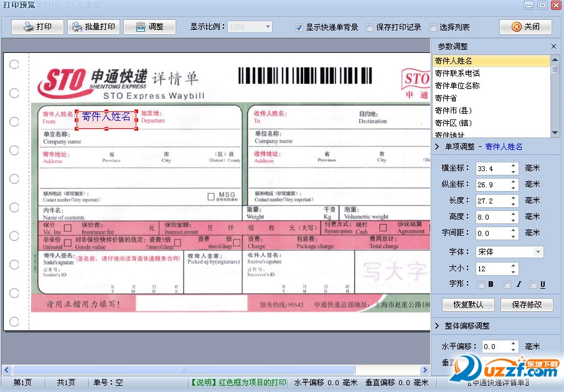Decrease 纵坐标 with down arrow
Viewport: 564px width, 392px height.
pos(514,188)
